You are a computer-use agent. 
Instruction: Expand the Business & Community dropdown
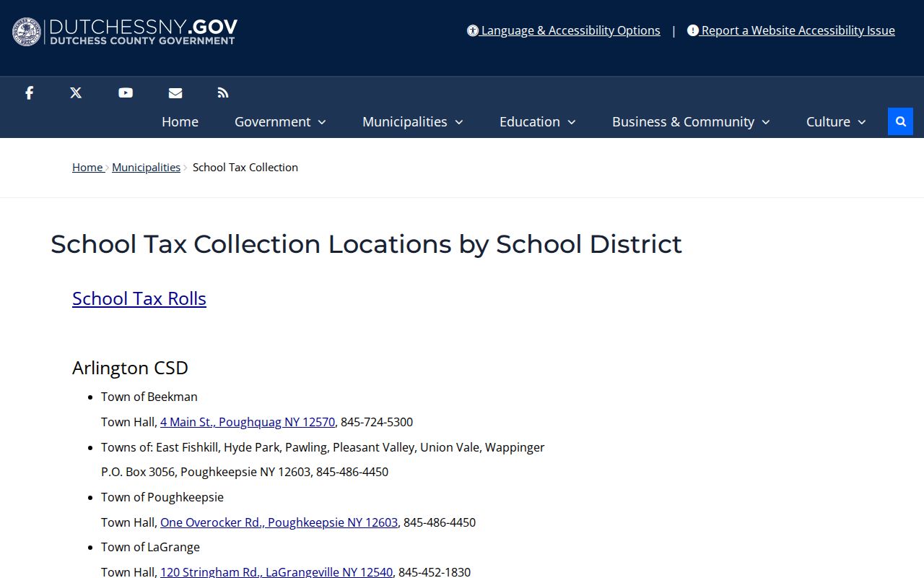click(x=691, y=121)
